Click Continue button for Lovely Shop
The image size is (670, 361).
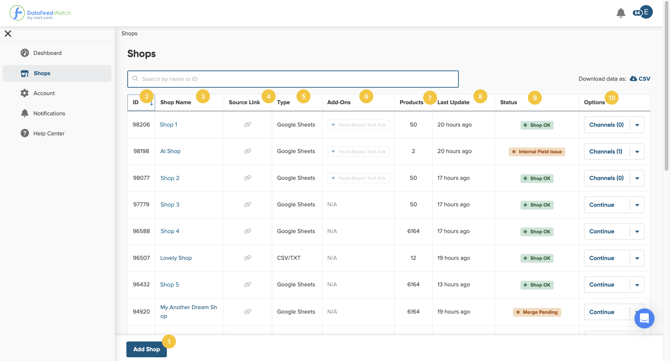[x=606, y=258]
